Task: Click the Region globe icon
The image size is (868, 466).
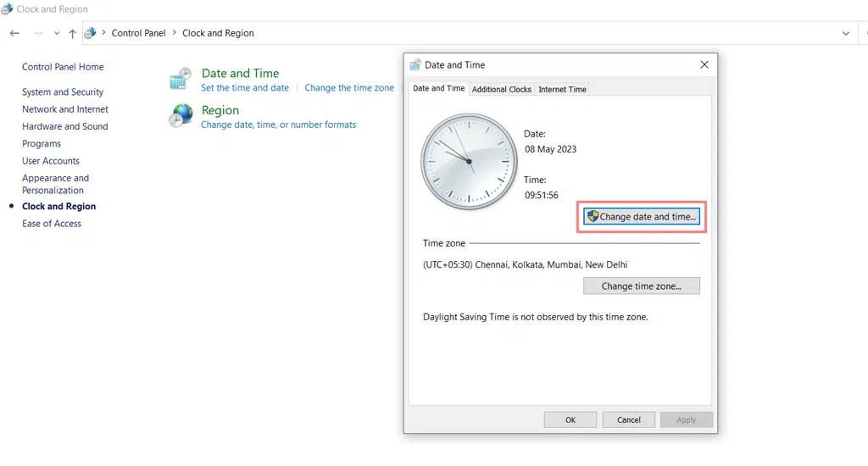Action: tap(181, 116)
